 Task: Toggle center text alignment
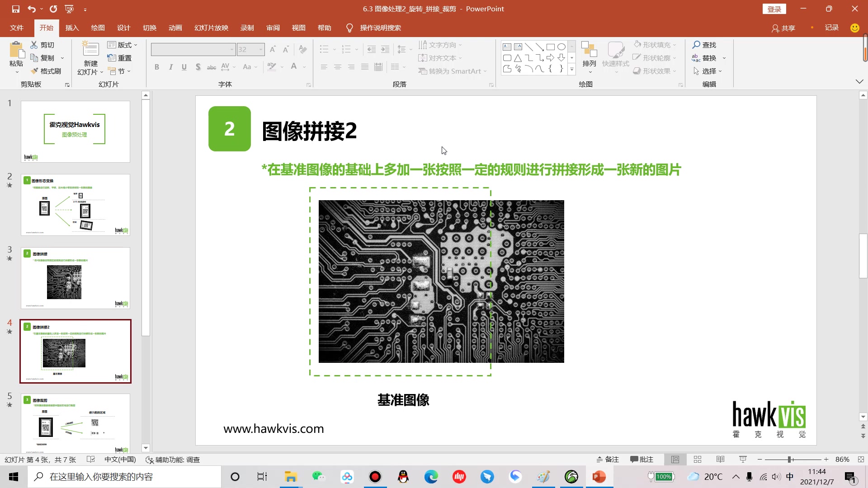pyautogui.click(x=337, y=67)
